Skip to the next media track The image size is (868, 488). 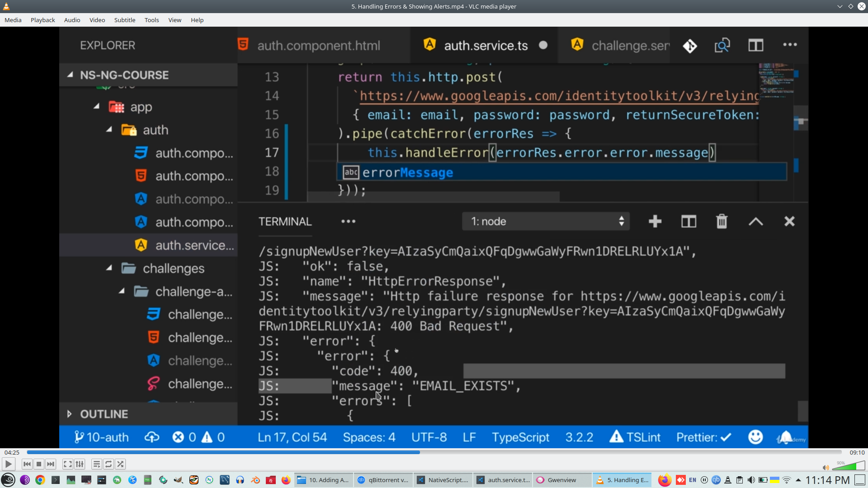[51, 464]
